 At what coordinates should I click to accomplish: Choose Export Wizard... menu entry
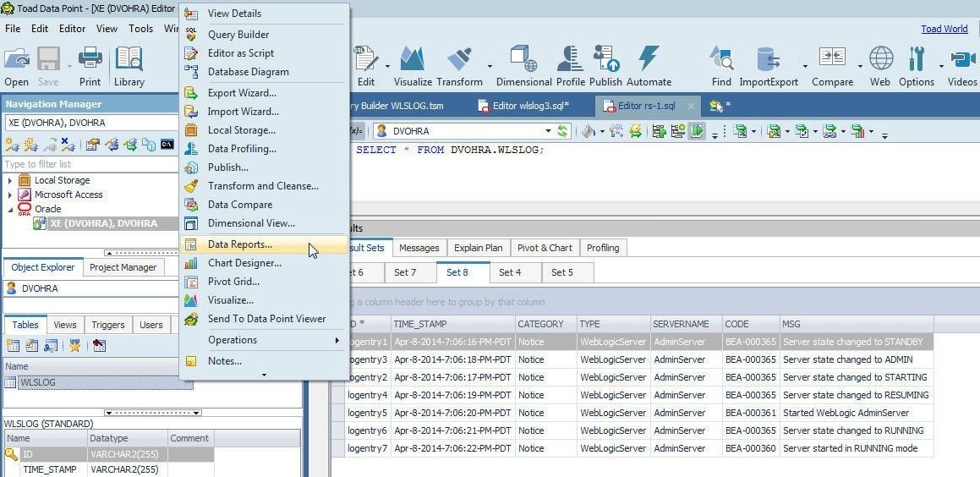[263, 93]
